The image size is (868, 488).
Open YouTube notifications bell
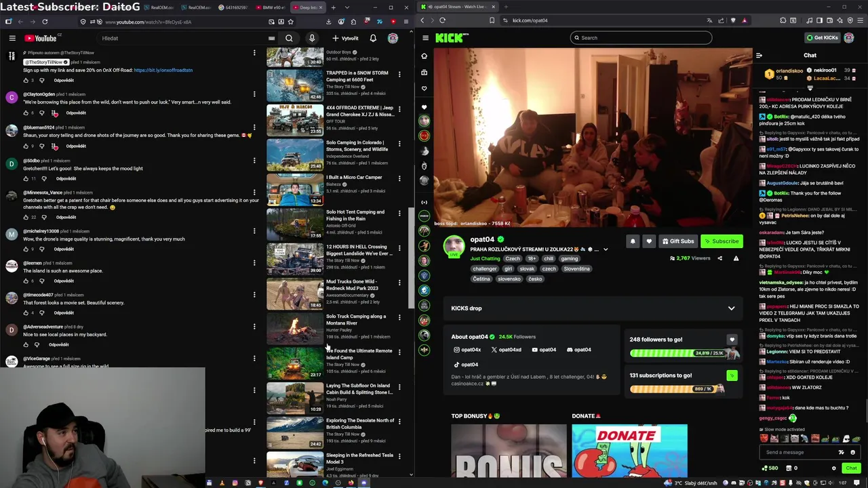(373, 39)
